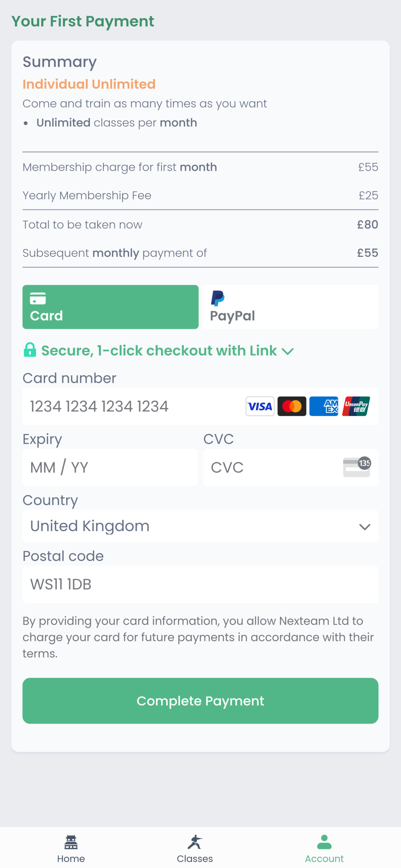
Task: Click the American Express logo
Action: point(324,406)
